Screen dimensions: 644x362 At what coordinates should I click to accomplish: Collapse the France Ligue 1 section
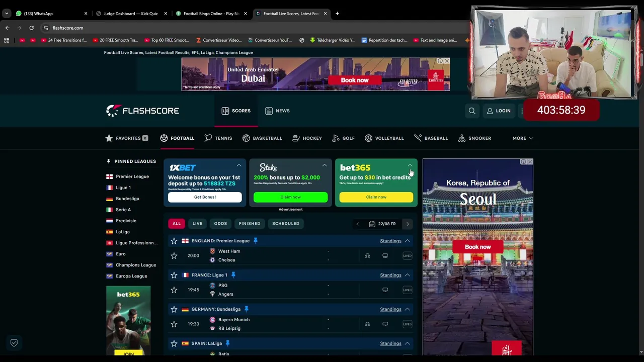tap(408, 275)
